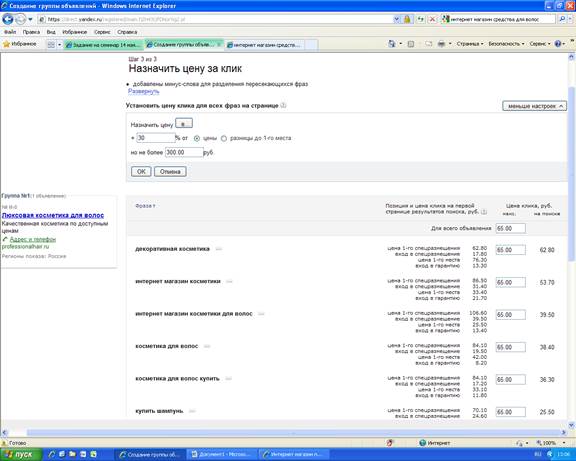Open a new blank tab
Viewport: 576px width, 461px height.
tap(311, 45)
